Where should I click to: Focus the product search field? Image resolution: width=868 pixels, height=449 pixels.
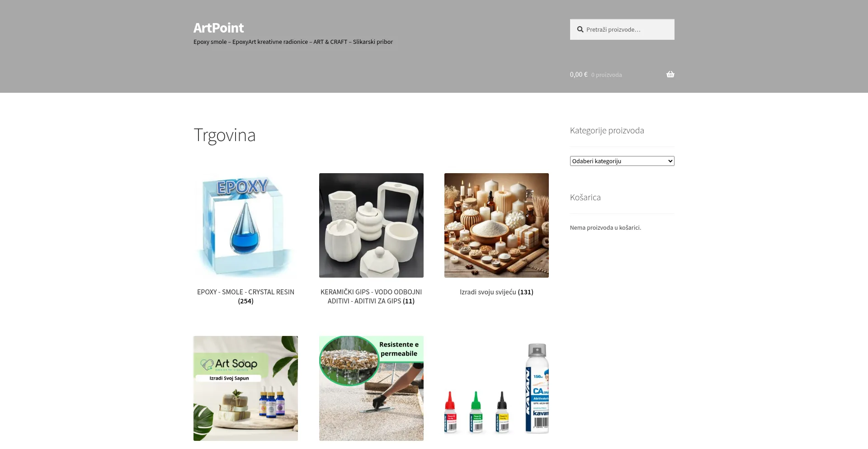pos(622,29)
